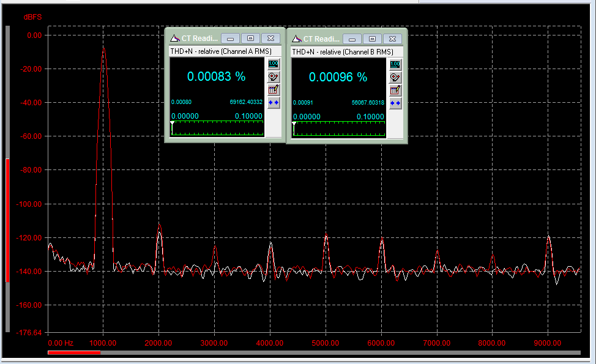The width and height of the screenshot is (596, 364).
Task: Click the -20.00 dBFS axis label
Action: tap(31, 69)
